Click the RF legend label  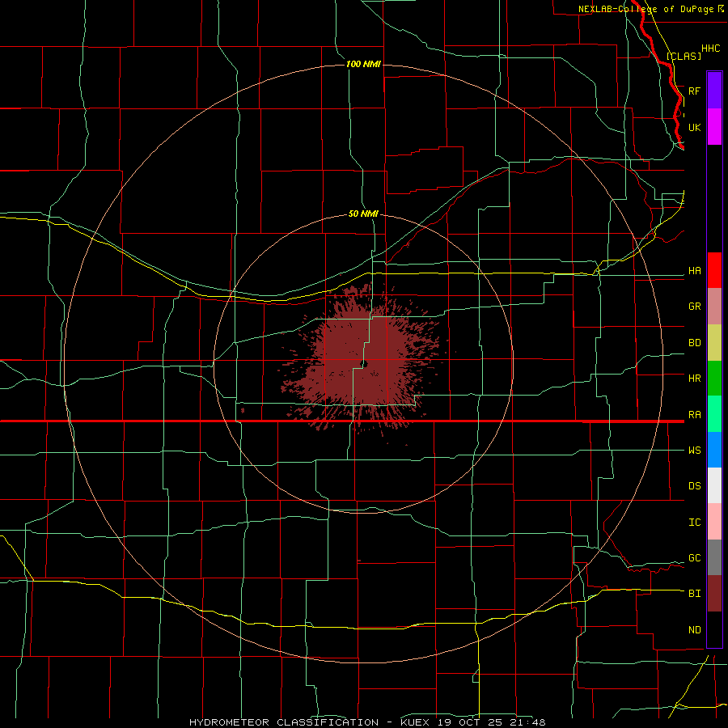point(694,91)
